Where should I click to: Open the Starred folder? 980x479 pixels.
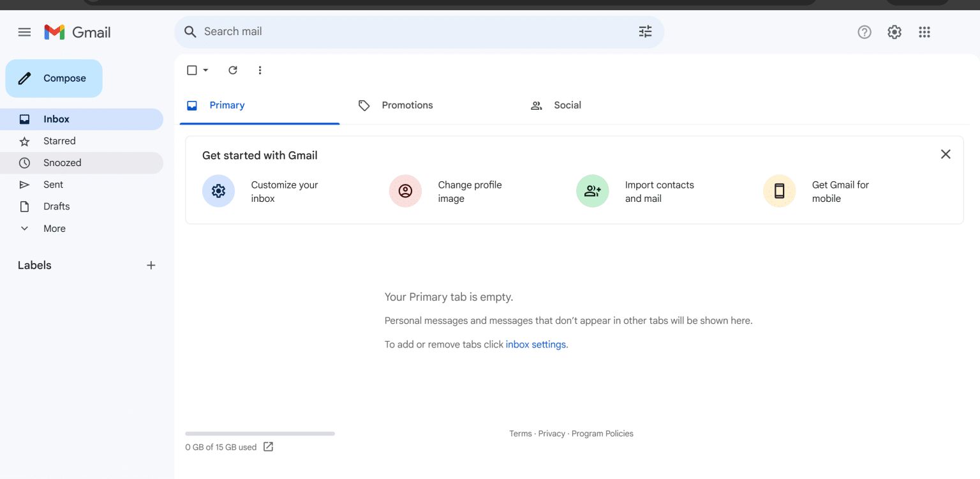(x=82, y=141)
